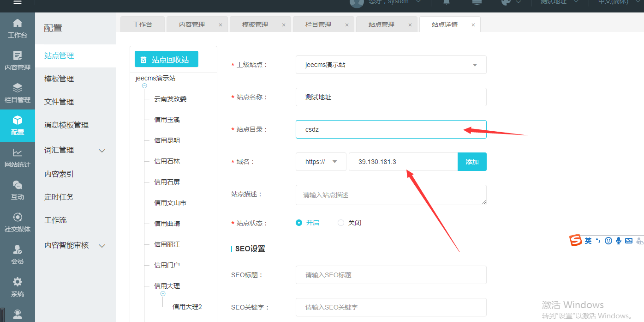This screenshot has width=644, height=322.
Task: Open 栏目管理 from the left sidebar
Action: click(18, 93)
